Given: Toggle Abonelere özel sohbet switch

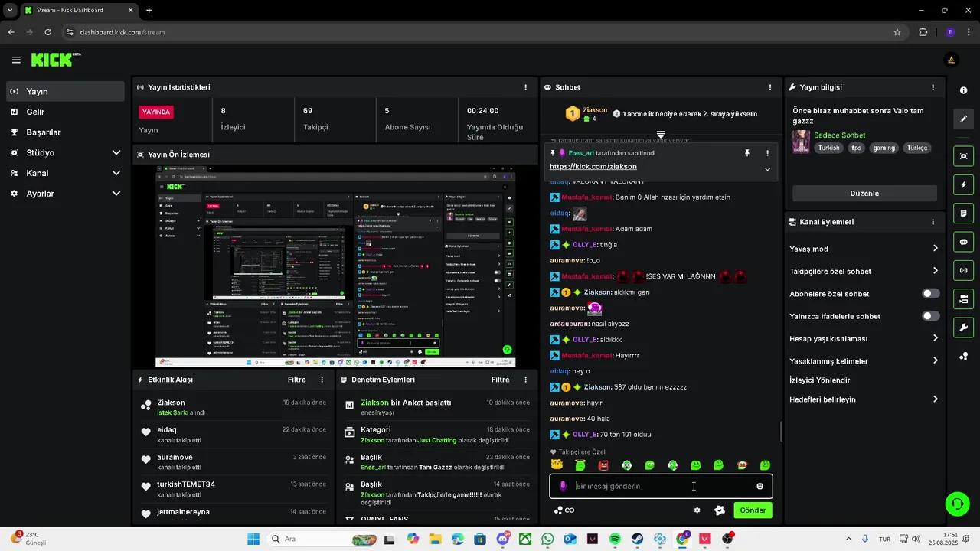Looking at the screenshot, I should click(931, 294).
